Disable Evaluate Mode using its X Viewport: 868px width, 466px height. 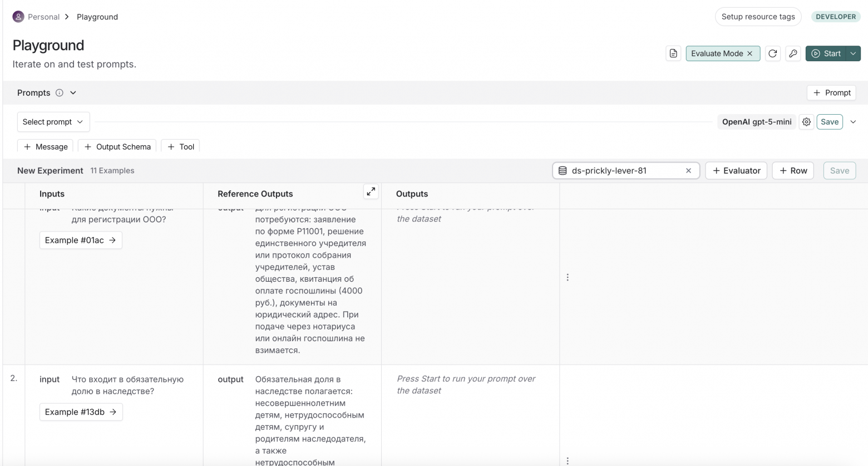(x=749, y=53)
